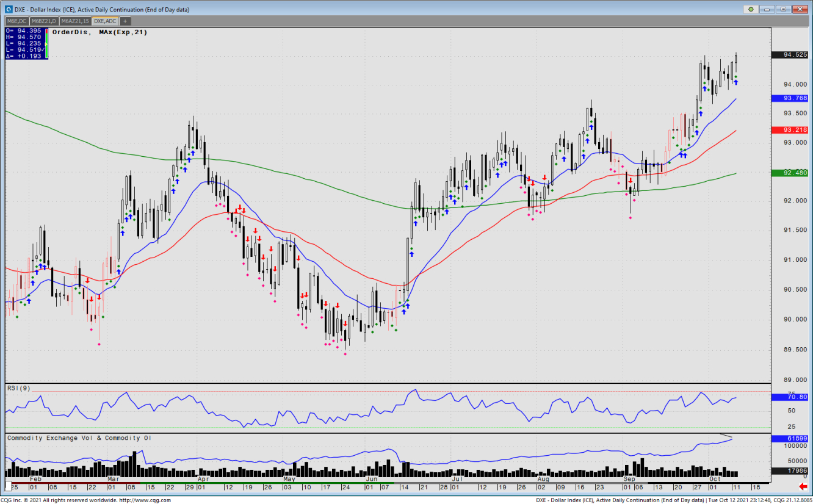The width and height of the screenshot is (813, 504).
Task: Switch to the M6E,DC chart tab
Action: [x=17, y=21]
